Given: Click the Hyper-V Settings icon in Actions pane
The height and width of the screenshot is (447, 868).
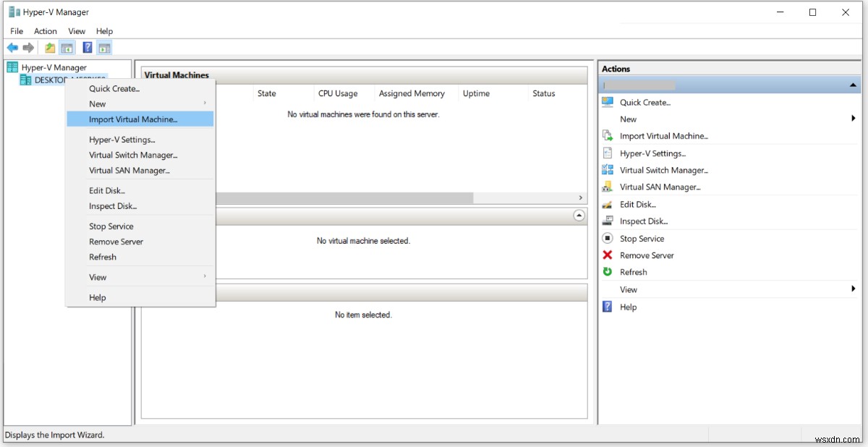Looking at the screenshot, I should click(x=606, y=153).
